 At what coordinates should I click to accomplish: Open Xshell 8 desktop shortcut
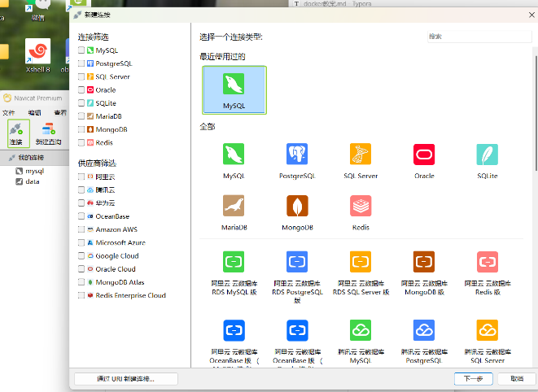(x=37, y=55)
